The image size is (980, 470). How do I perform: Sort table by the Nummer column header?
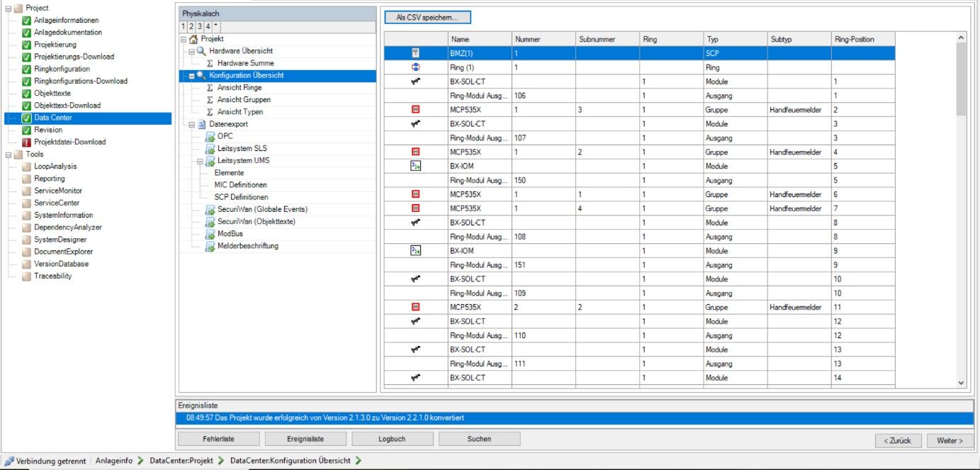(543, 40)
